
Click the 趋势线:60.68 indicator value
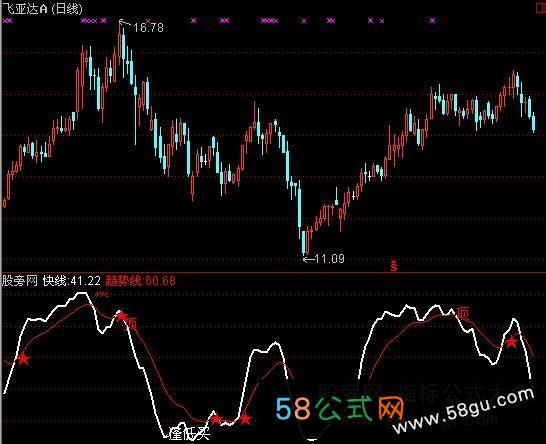click(x=141, y=281)
